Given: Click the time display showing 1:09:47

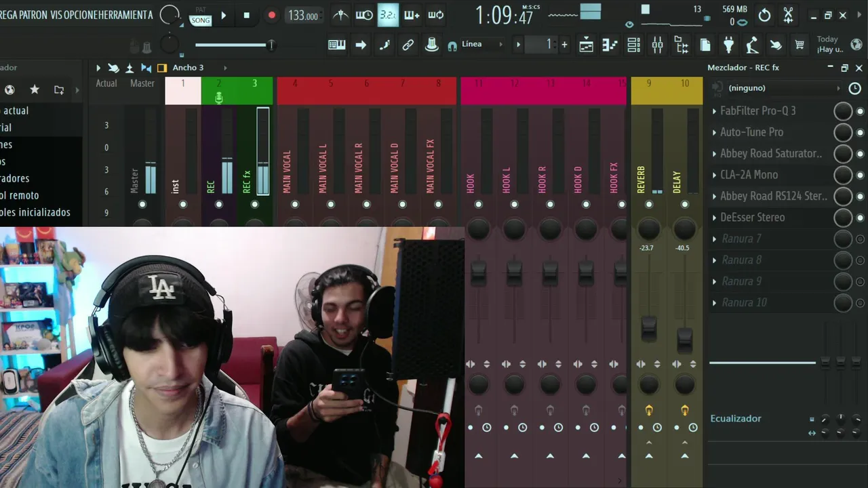Looking at the screenshot, I should pos(504,15).
